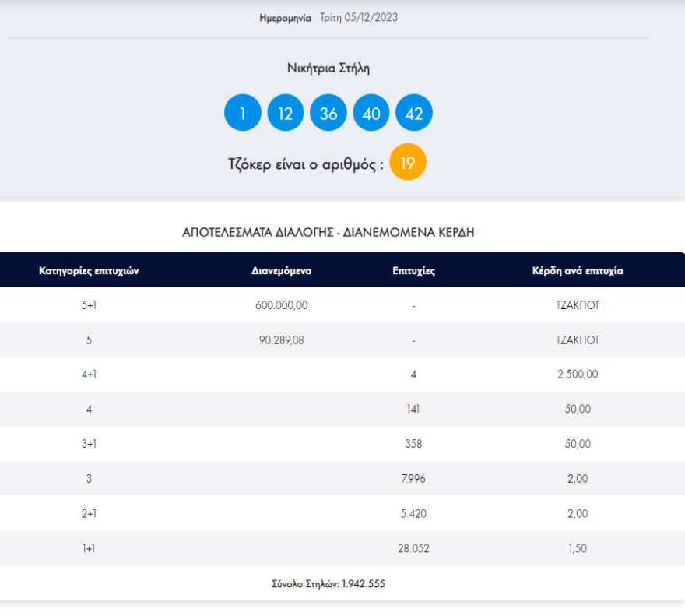Click the blue winning number ball 1

pyautogui.click(x=243, y=114)
